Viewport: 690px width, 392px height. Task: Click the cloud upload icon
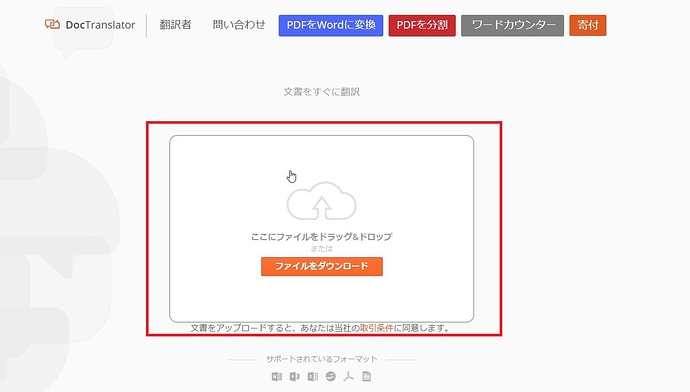[x=322, y=201]
